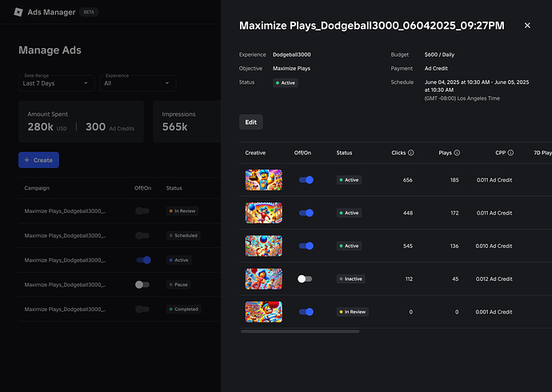The height and width of the screenshot is (392, 552).
Task: Open the Date Range dropdown
Action: (x=57, y=83)
